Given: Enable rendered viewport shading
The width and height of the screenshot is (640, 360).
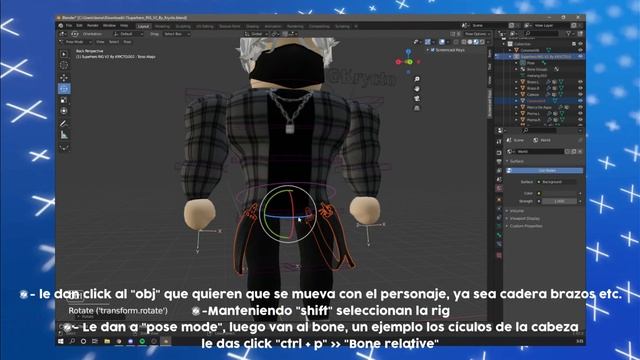Looking at the screenshot, I should point(482,42).
